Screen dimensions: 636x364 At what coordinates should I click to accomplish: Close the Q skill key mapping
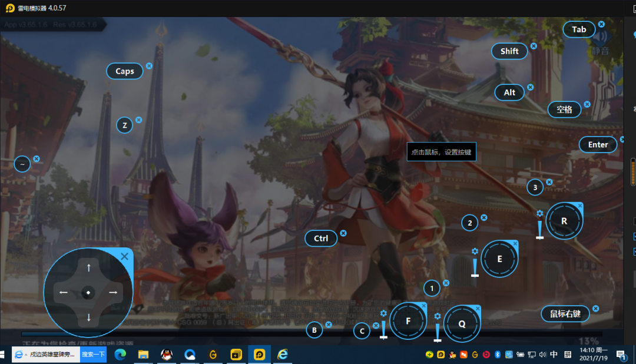coord(478,309)
